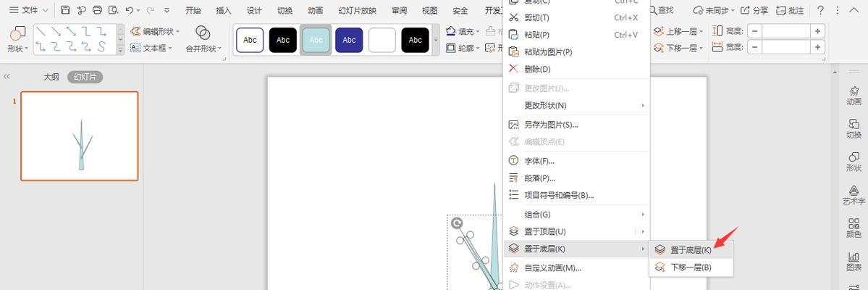Open the 动画 panel in right sidebar
Screen dimensions: 868x290
[x=854, y=95]
